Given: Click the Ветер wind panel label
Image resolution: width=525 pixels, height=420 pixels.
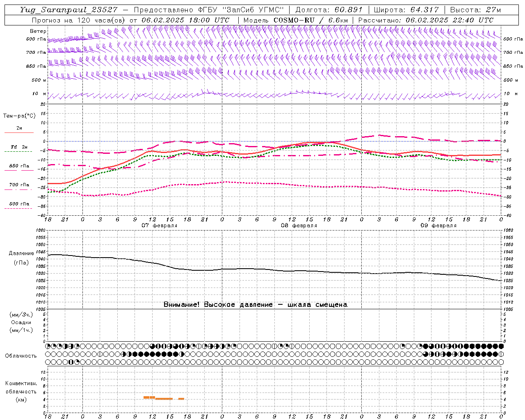Looking at the screenshot, I should [38, 31].
